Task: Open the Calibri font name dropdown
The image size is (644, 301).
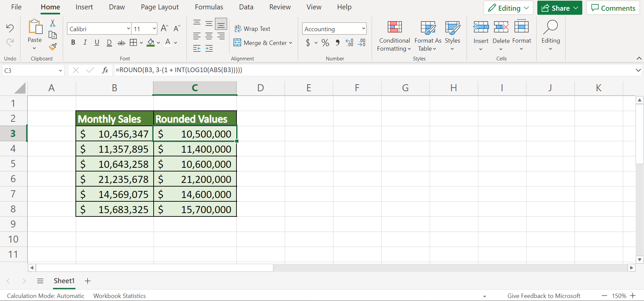Action: click(128, 29)
